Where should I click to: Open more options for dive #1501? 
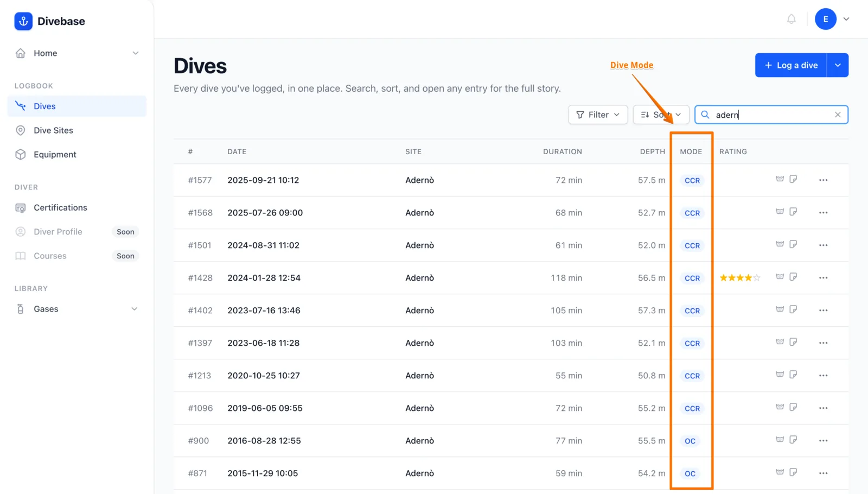coord(824,245)
